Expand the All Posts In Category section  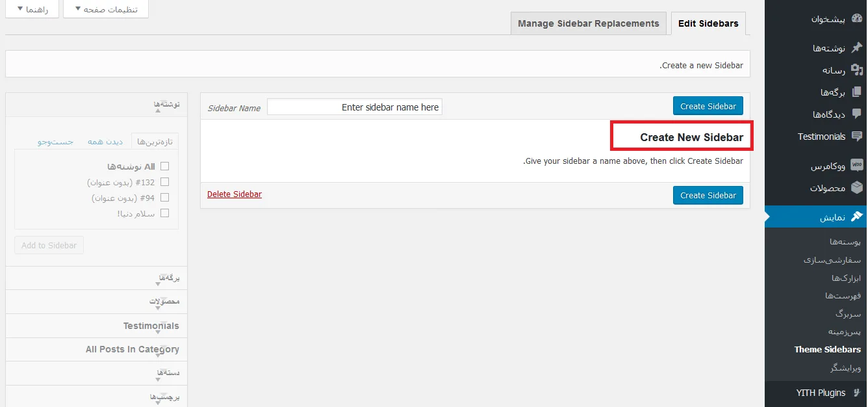[96, 349]
